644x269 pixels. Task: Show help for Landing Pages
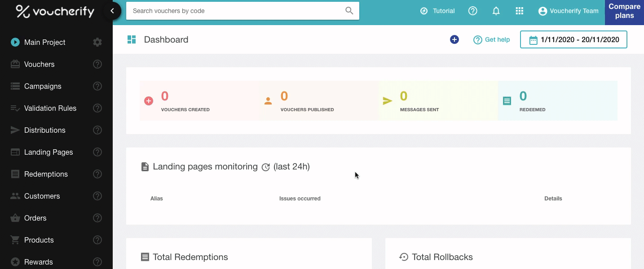[x=97, y=152]
